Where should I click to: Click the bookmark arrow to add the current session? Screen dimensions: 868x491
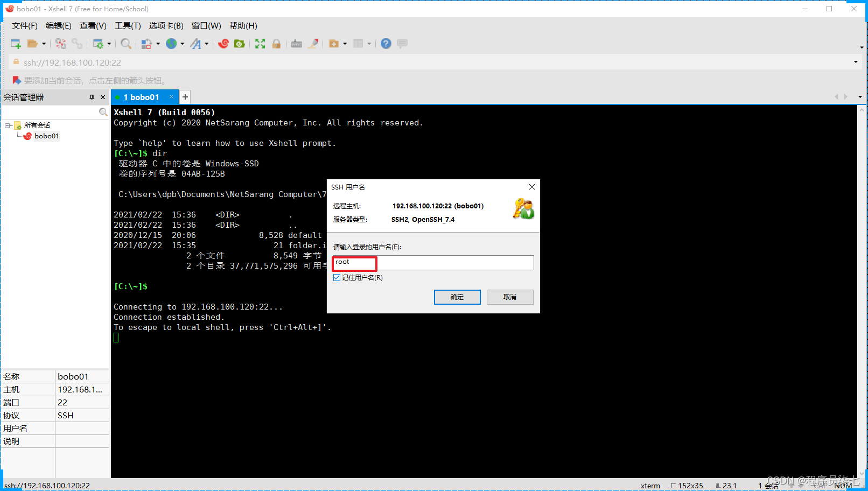coord(17,80)
